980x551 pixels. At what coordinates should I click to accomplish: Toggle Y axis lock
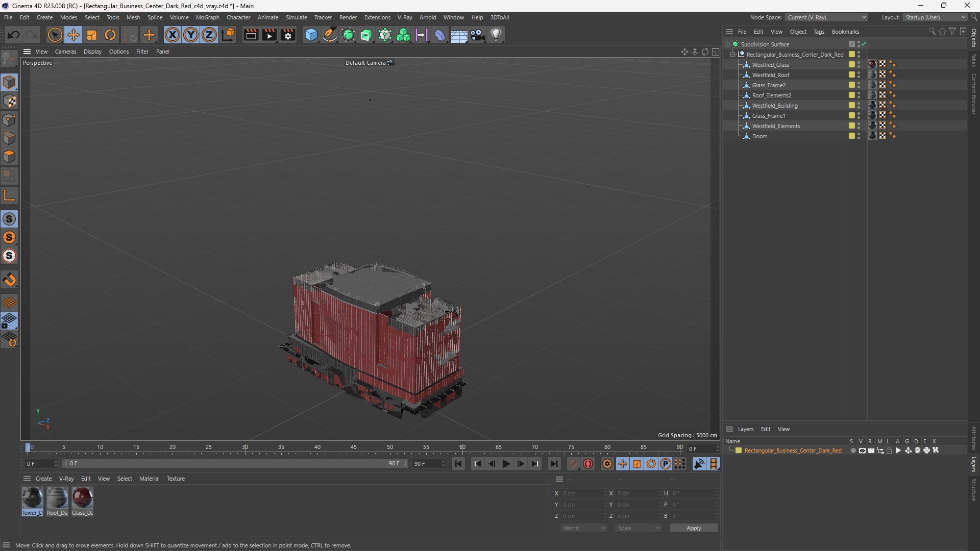pyautogui.click(x=191, y=35)
